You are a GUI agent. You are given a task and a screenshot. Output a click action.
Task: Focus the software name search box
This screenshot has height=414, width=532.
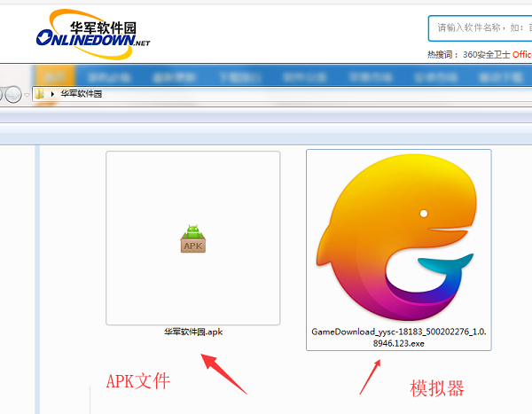tap(480, 28)
